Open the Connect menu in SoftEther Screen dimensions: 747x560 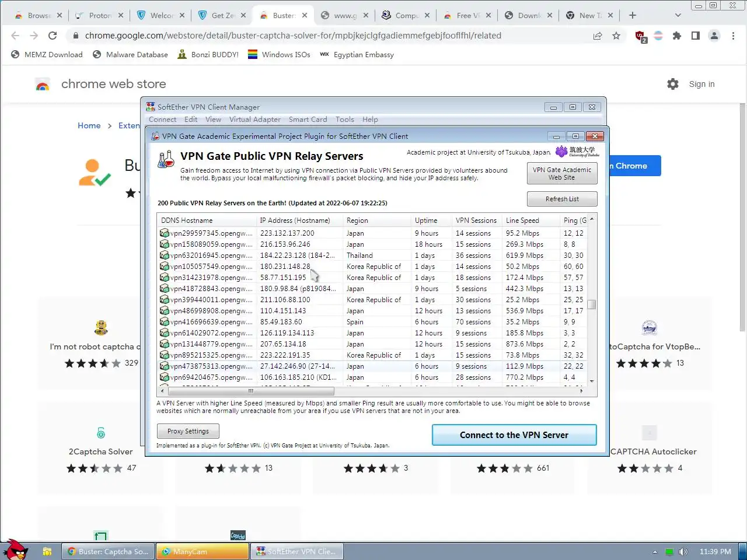tap(162, 119)
